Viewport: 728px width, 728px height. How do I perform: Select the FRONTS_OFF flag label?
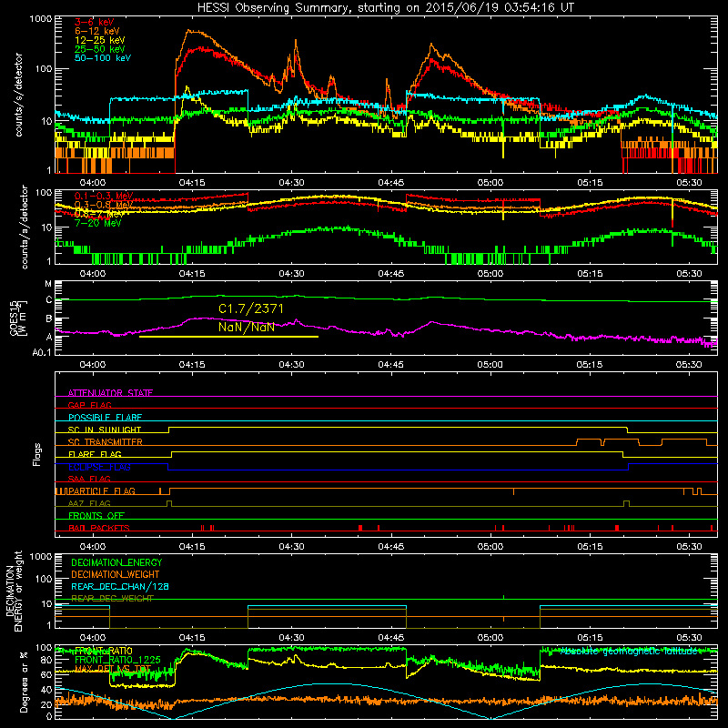96,515
